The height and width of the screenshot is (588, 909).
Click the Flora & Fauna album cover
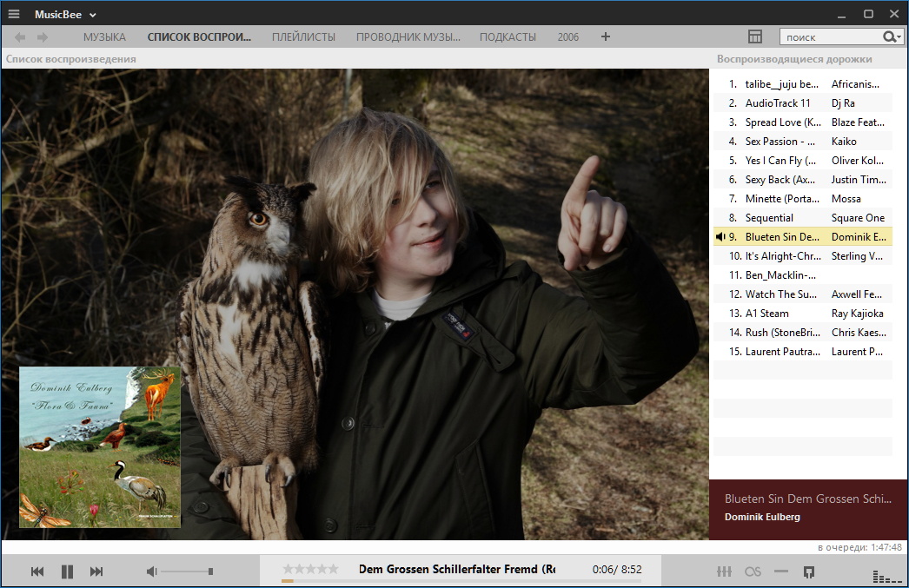(100, 447)
